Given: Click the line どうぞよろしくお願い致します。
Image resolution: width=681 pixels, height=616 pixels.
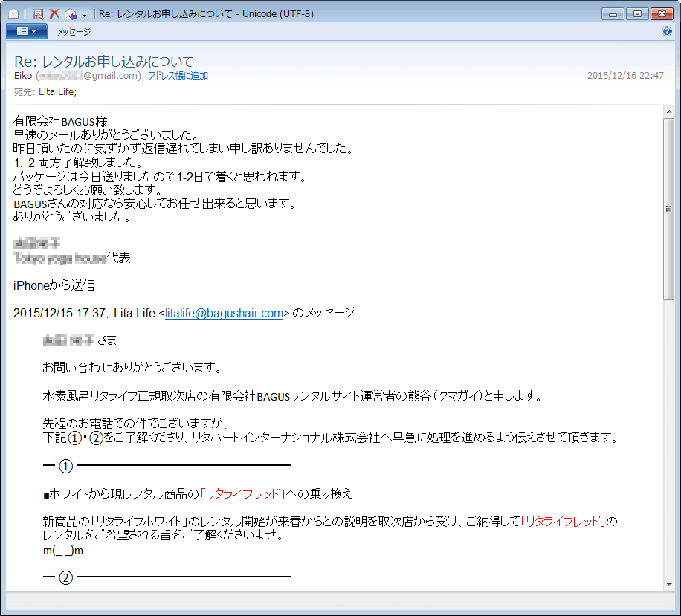Looking at the screenshot, I should (88, 189).
